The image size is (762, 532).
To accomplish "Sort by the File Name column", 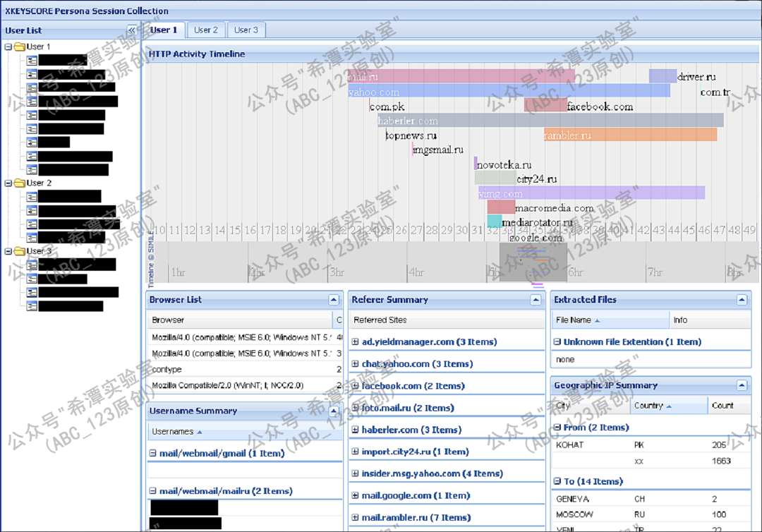I will click(x=610, y=320).
